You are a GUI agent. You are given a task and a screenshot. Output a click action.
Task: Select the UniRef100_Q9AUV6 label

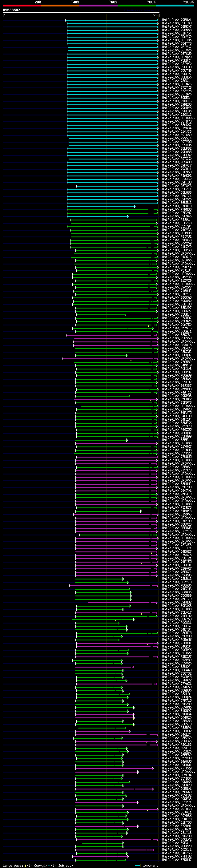(x=176, y=108)
